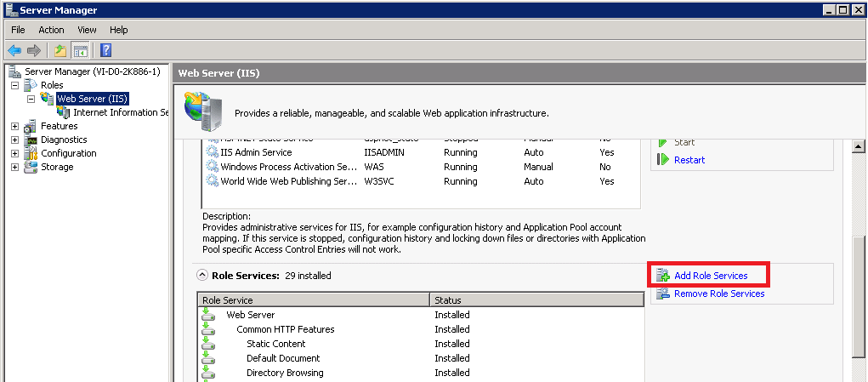Image resolution: width=868 pixels, height=382 pixels.
Task: Expand the Storage tree node
Action: (x=15, y=168)
